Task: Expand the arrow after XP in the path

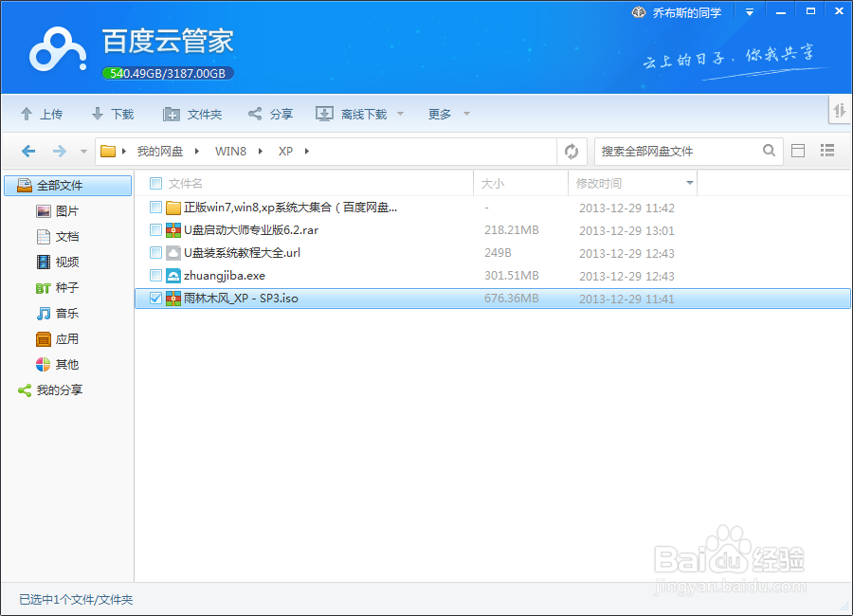Action: [x=307, y=152]
